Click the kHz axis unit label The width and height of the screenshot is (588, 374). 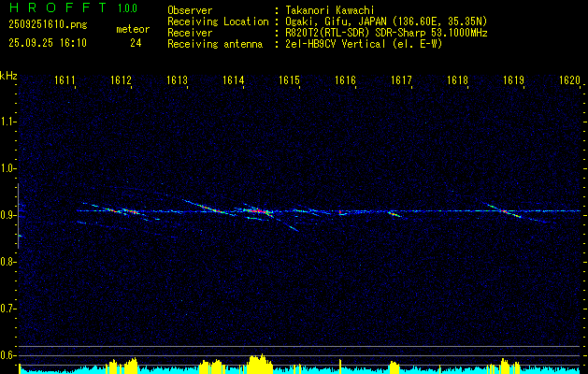[8, 76]
